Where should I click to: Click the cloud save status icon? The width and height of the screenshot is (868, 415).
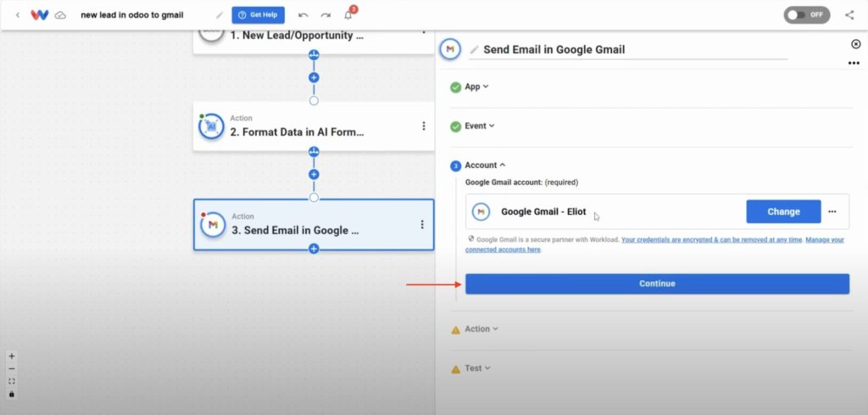point(60,15)
